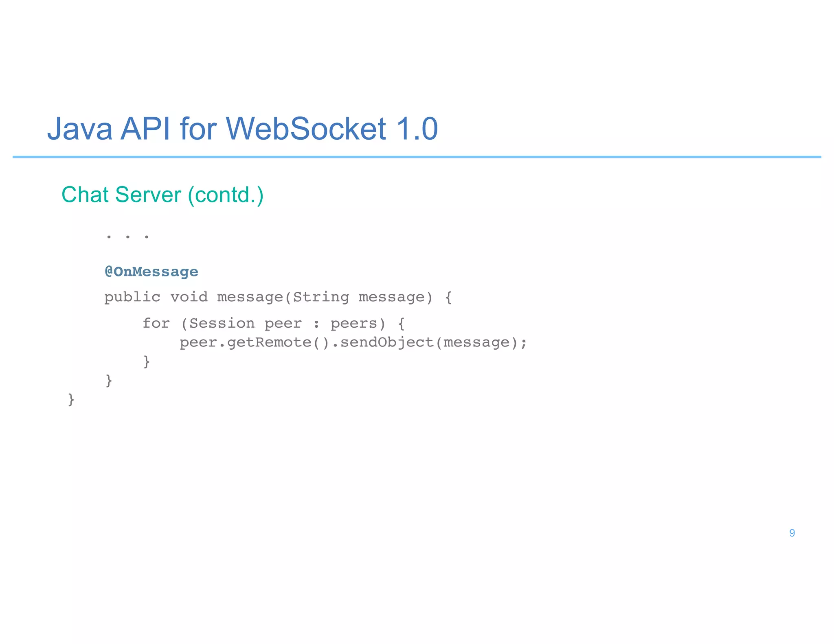The image size is (834, 644).
Task: Click the blue horizontal divider line under the title
Action: pos(416,157)
